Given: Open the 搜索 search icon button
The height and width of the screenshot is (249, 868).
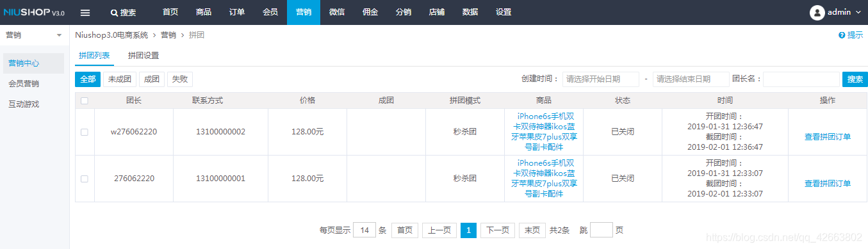Looking at the screenshot, I should (x=123, y=12).
